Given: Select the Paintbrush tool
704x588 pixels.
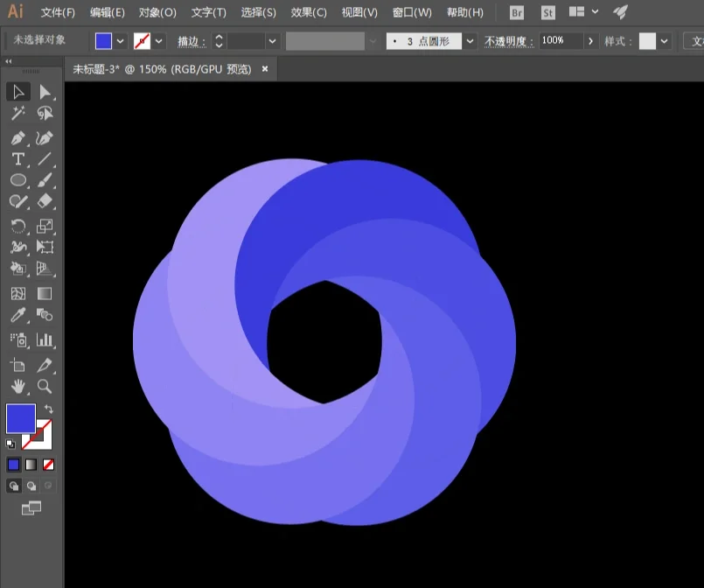Looking at the screenshot, I should 45,180.
